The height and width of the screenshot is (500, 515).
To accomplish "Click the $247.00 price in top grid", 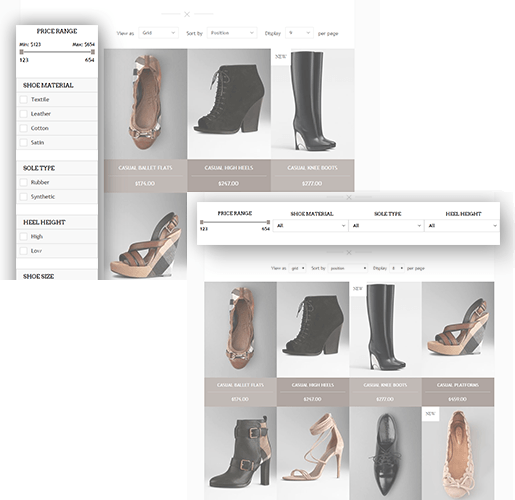I will click(x=229, y=183).
